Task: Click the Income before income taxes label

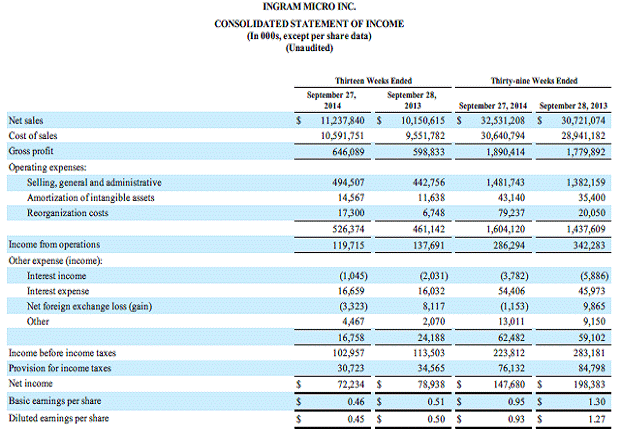Action: point(58,352)
